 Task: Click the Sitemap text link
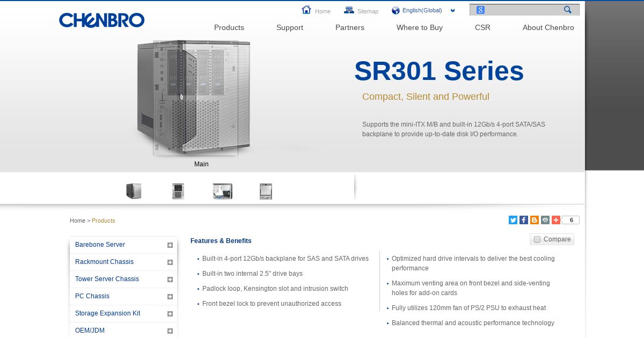coord(368,11)
